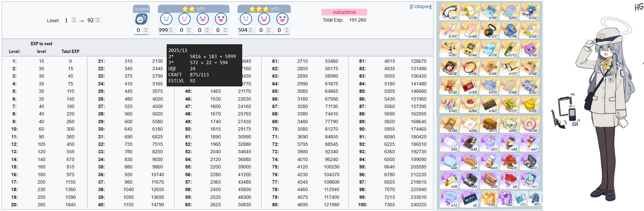
Task: Select the orange gift box x183
Action: [488, 199]
